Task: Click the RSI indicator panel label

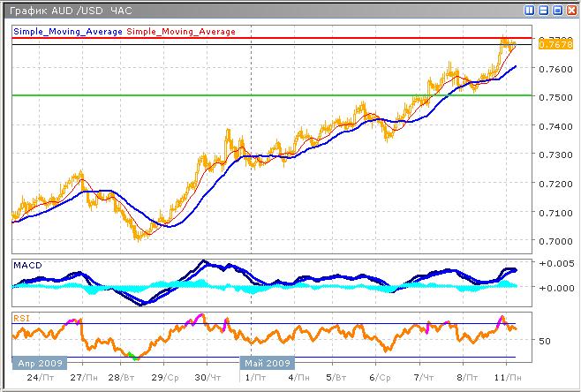Action: 21,315
